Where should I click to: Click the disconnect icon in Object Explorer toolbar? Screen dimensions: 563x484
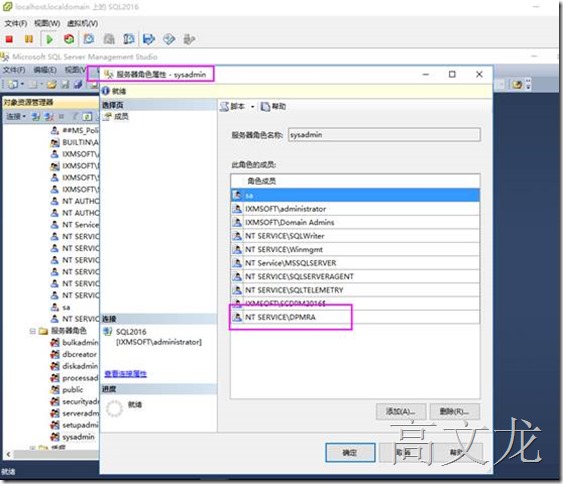click(49, 116)
